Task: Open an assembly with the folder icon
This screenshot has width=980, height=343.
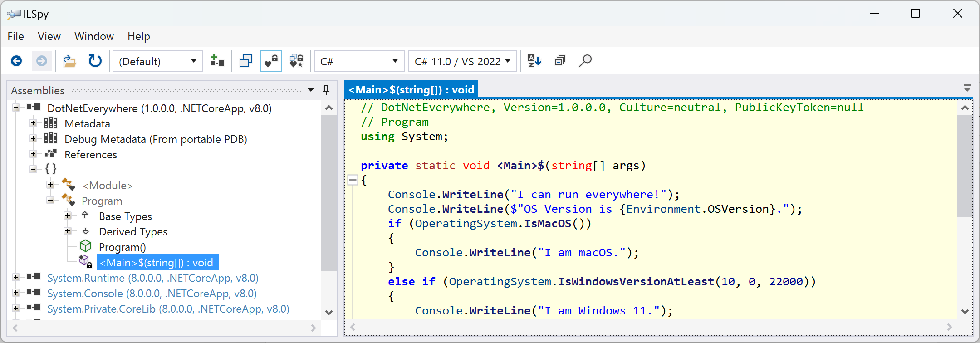Action: [x=69, y=61]
